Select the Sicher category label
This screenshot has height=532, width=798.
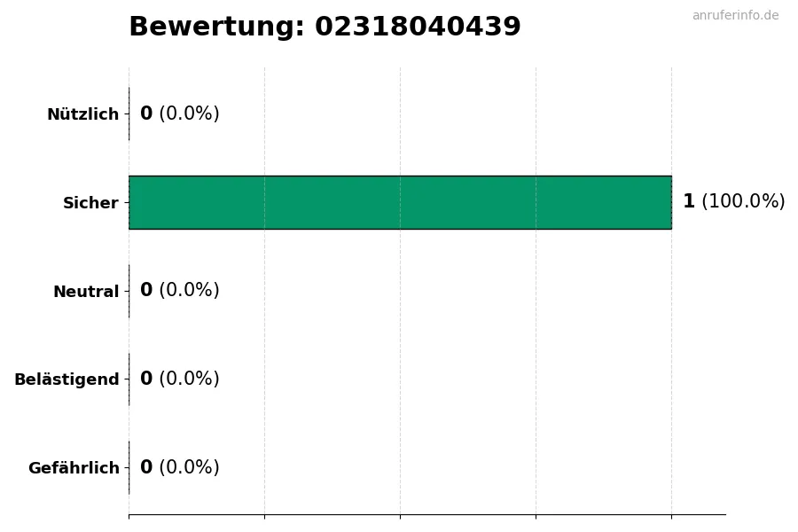click(90, 203)
